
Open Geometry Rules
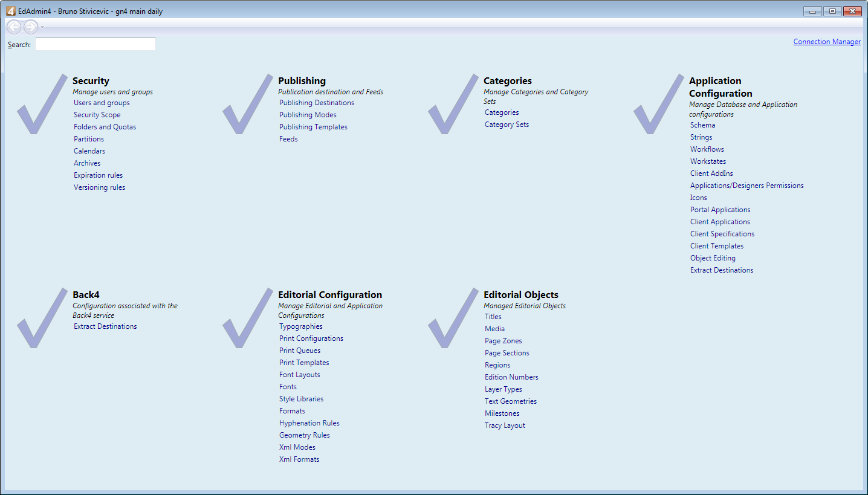305,435
